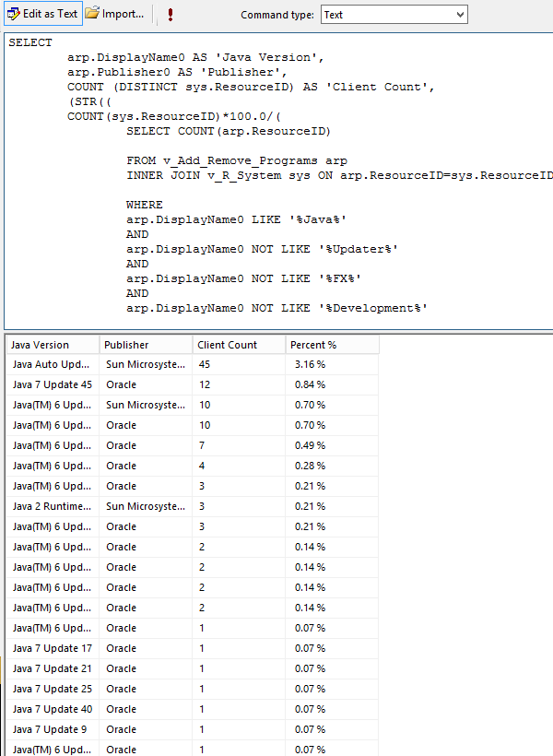The image size is (553, 756).
Task: Select the Java 7 Update 40 cell
Action: [52, 709]
